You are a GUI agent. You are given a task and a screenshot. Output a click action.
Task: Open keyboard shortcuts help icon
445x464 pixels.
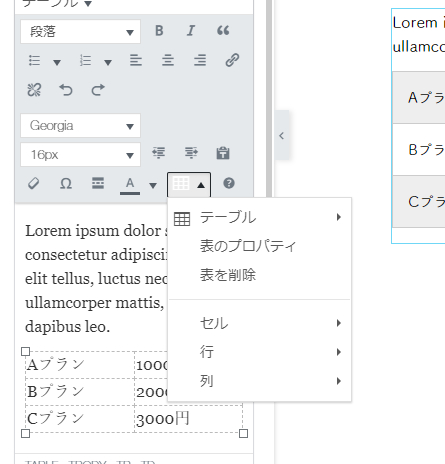pos(229,183)
